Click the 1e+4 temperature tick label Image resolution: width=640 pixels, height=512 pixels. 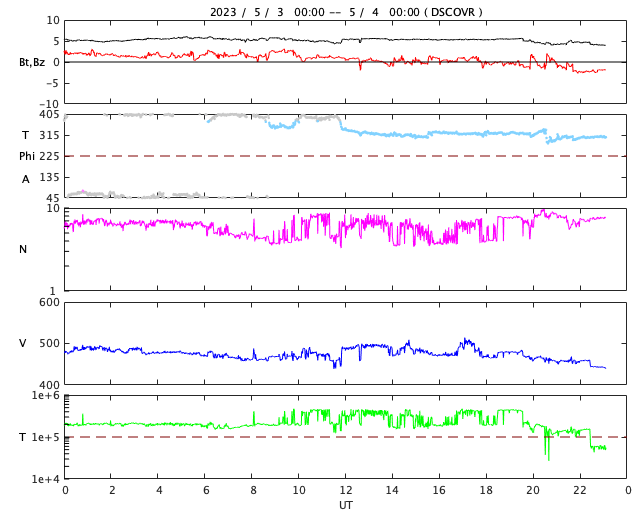(46, 479)
